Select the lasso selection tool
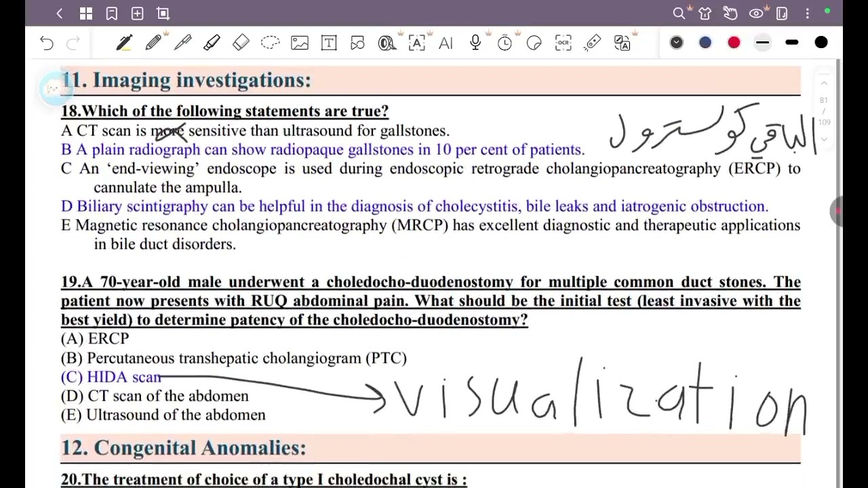 [x=270, y=43]
